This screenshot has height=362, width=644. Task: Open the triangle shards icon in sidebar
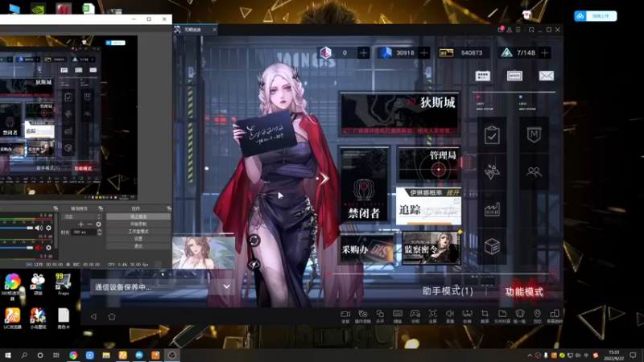[492, 172]
